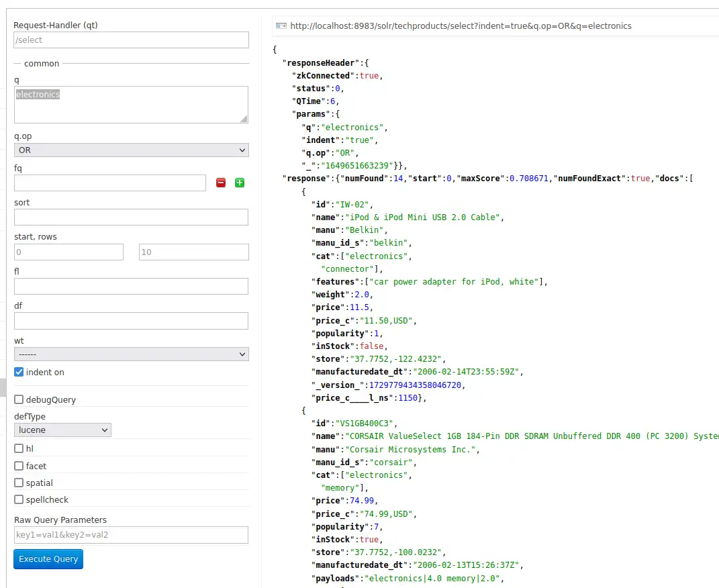Toggle the indent on checkbox

pos(19,372)
